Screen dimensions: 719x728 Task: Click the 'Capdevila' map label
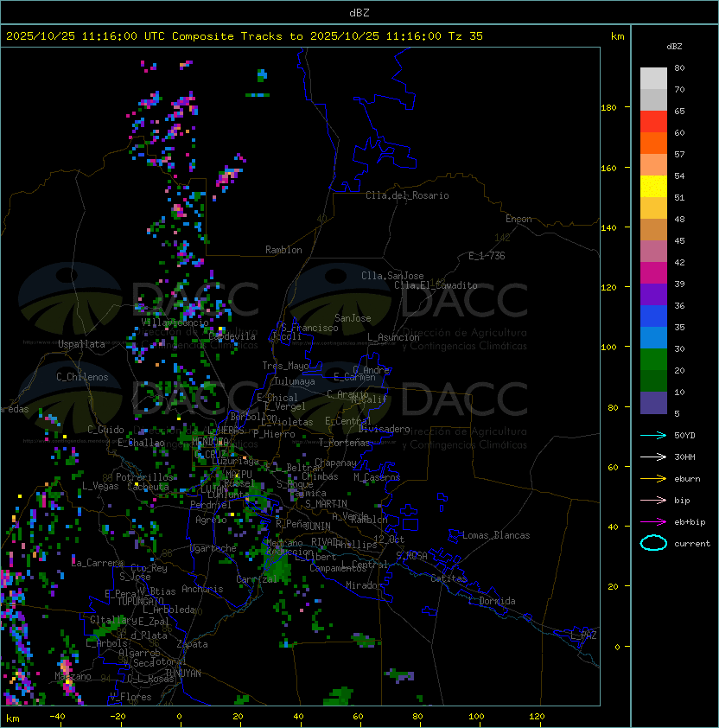tap(232, 336)
